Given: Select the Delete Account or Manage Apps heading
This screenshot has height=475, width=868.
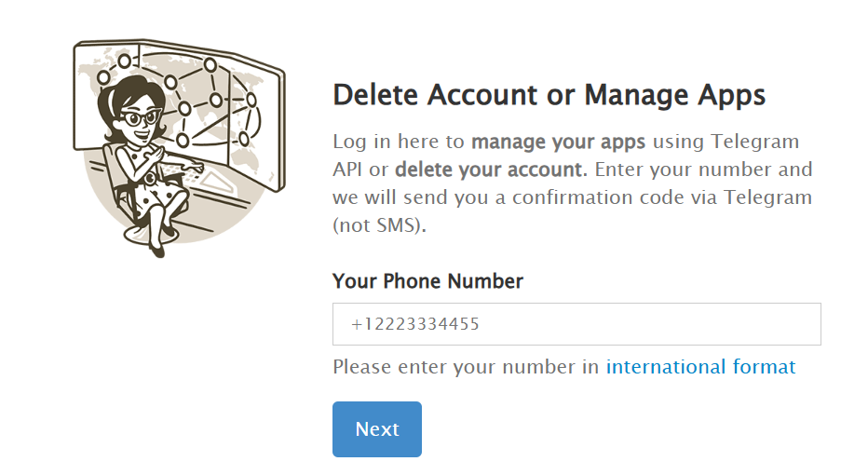Looking at the screenshot, I should (x=549, y=95).
